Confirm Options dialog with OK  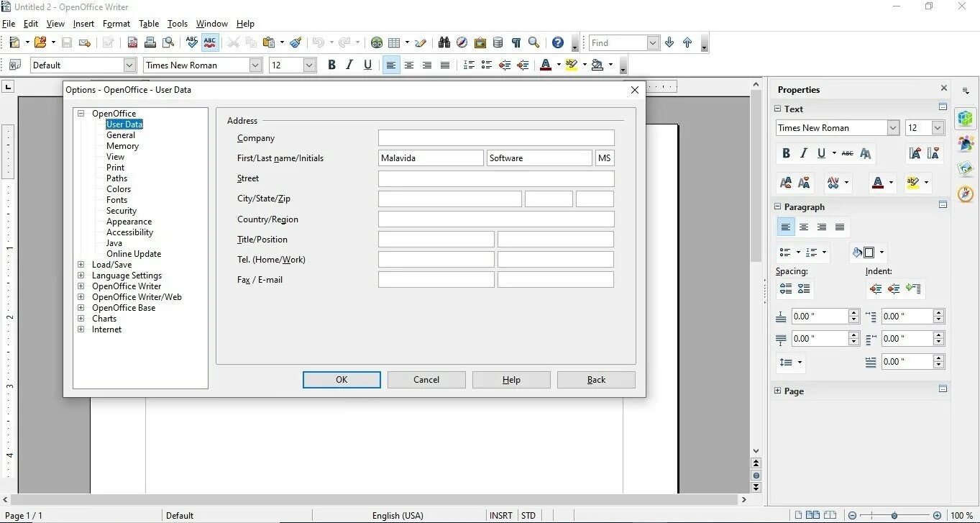(342, 380)
